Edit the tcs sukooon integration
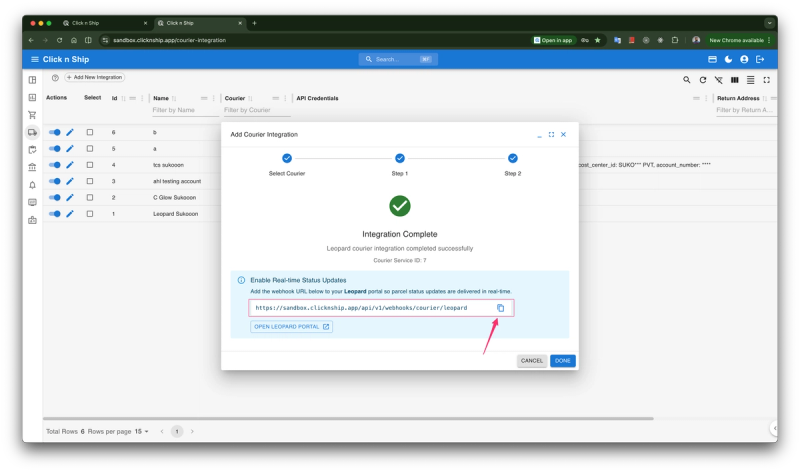The image size is (800, 472). (x=70, y=165)
